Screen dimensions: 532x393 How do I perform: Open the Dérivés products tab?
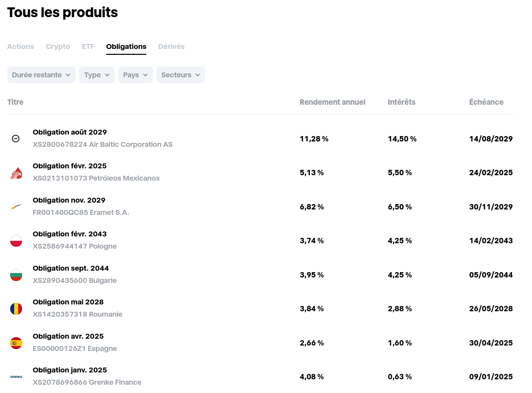tap(171, 46)
